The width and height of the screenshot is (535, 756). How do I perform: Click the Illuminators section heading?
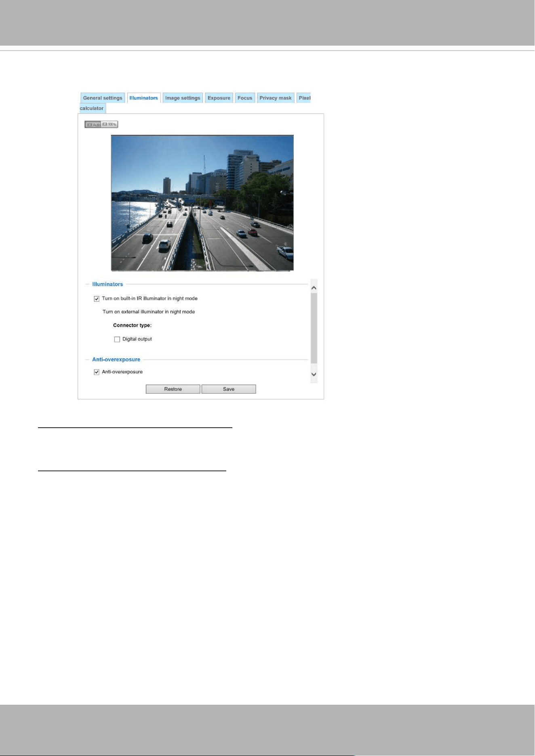tap(107, 284)
